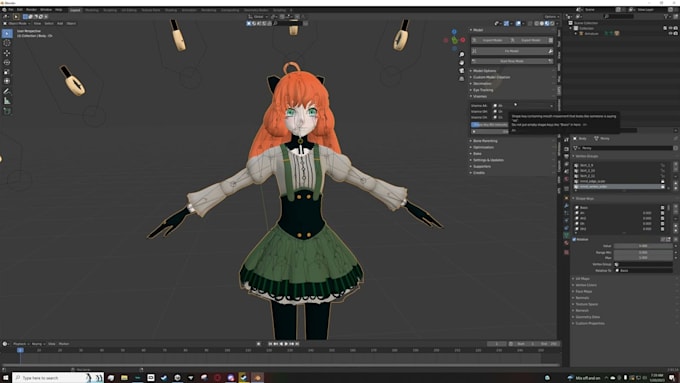Switch perspective/orthographic with the grid gizmo
Image resolution: width=680 pixels, height=383 pixels.
461,79
